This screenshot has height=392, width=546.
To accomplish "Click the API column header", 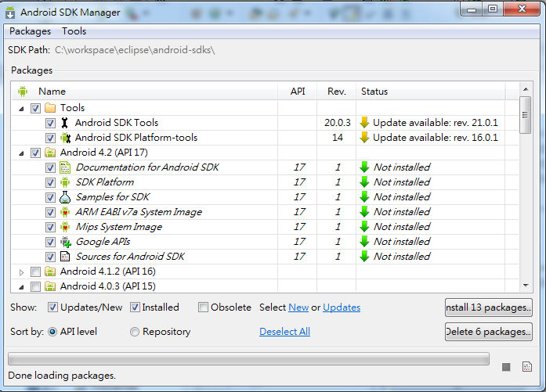I will (x=298, y=92).
